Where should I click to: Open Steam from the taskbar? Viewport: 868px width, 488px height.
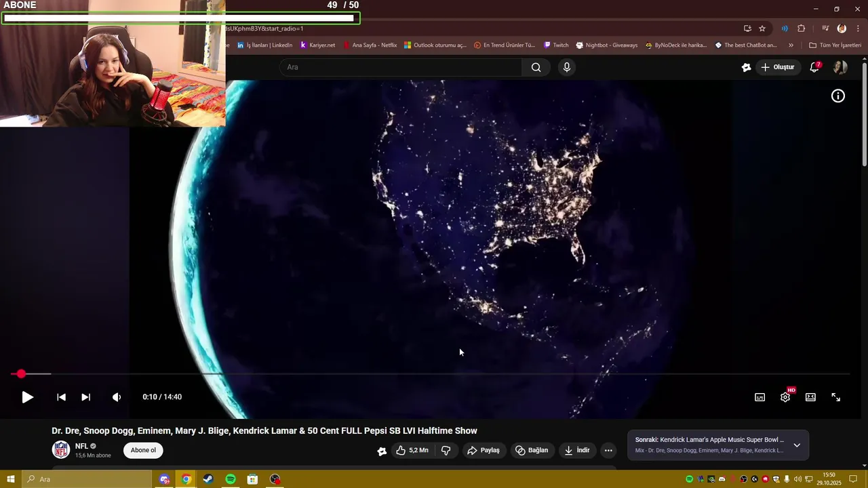208,479
